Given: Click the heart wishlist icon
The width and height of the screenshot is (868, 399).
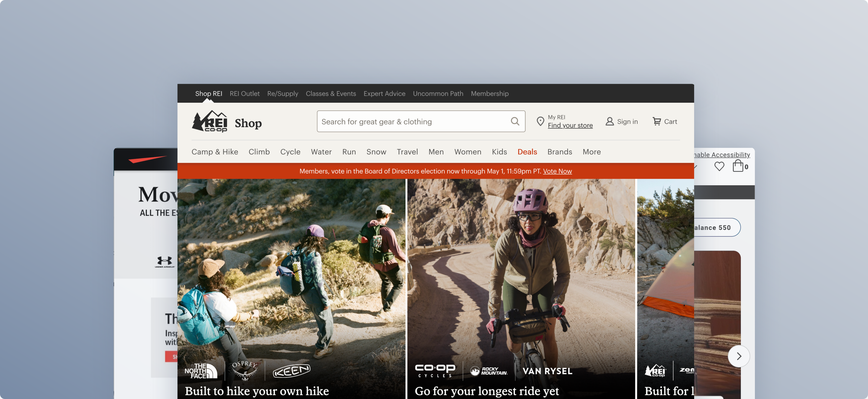Looking at the screenshot, I should click(x=719, y=166).
